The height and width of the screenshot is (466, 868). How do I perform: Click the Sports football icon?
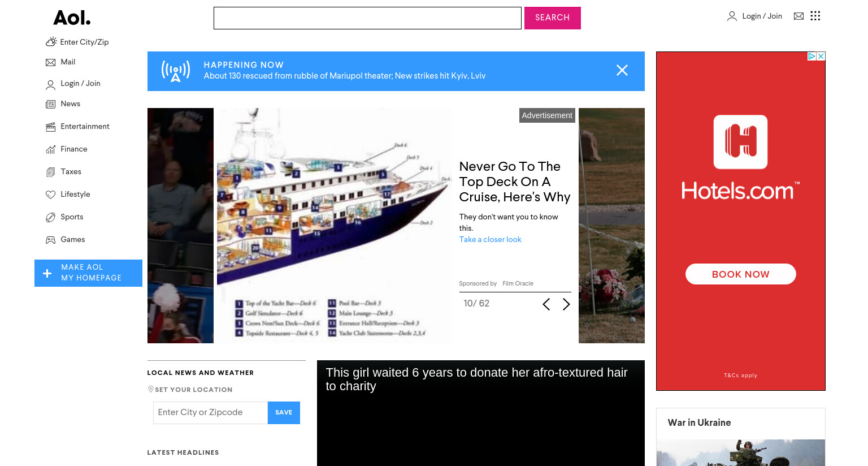(x=50, y=217)
